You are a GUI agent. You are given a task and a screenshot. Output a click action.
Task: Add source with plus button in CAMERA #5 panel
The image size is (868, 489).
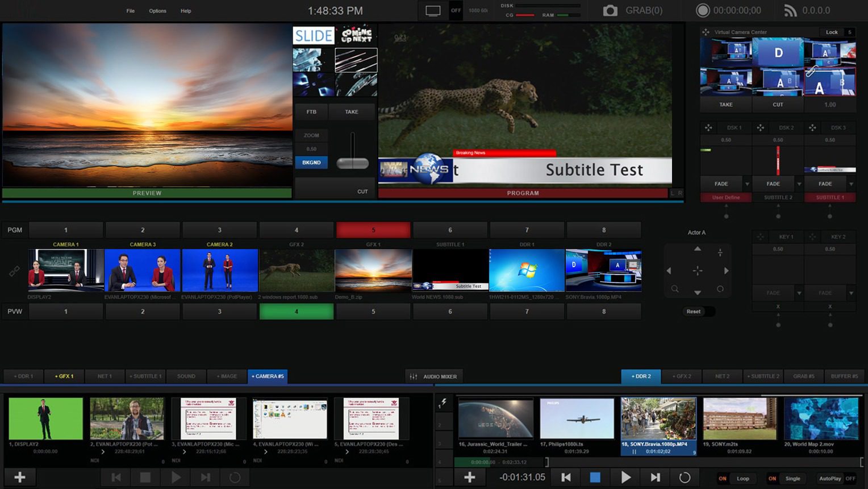pos(20,477)
